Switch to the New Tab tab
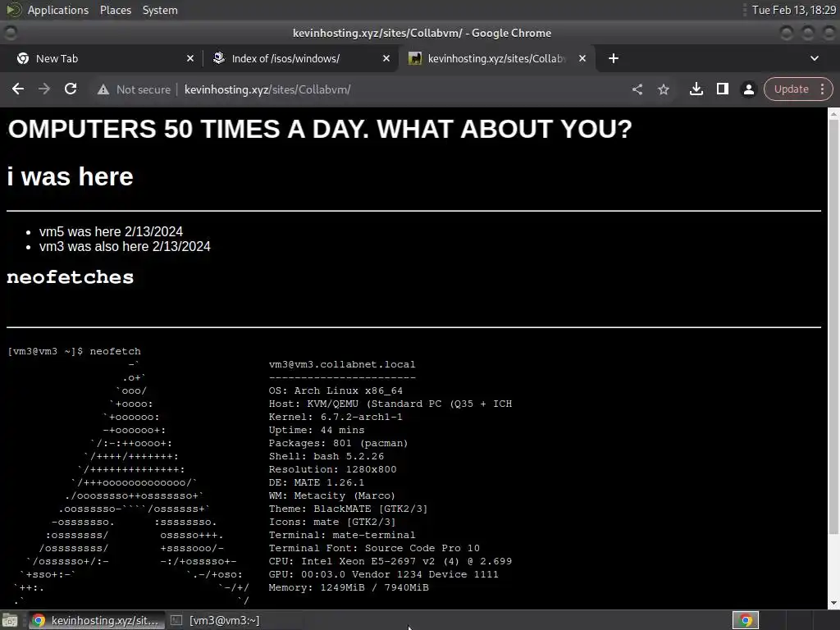840x630 pixels. click(x=102, y=58)
